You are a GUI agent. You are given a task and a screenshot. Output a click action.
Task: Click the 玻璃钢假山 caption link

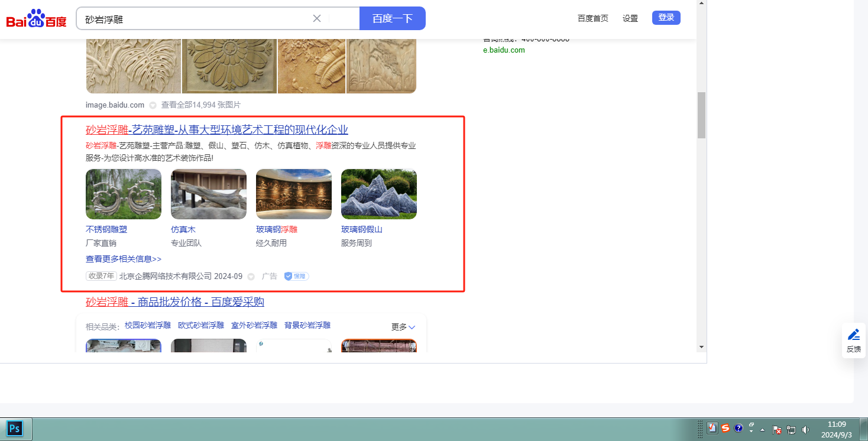pos(362,229)
